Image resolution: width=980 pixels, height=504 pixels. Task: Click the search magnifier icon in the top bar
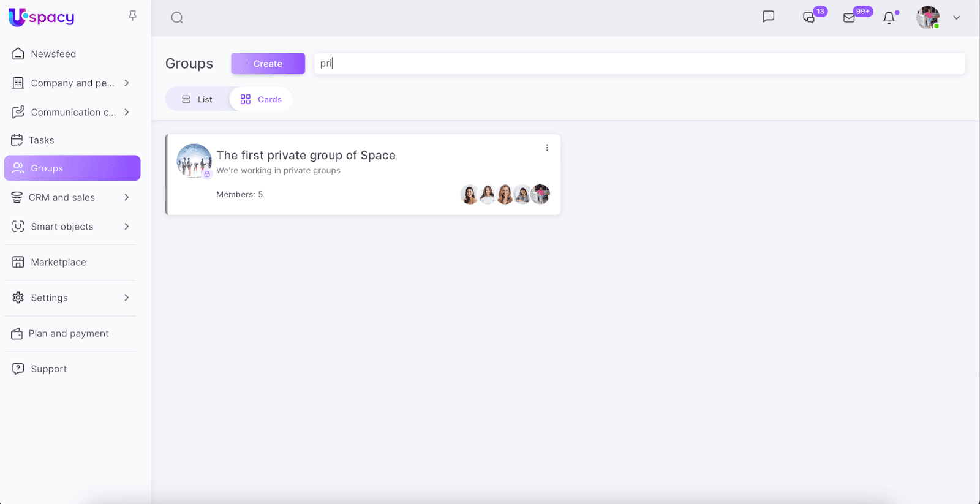[x=177, y=18]
